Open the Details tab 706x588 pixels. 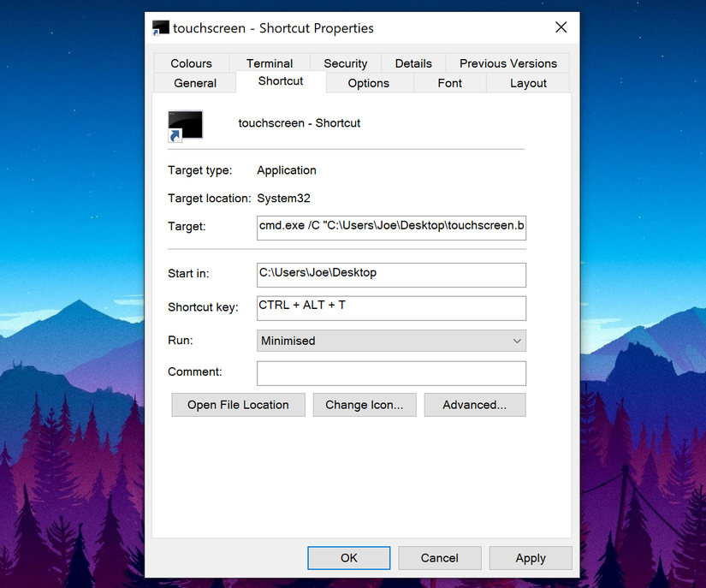point(413,63)
